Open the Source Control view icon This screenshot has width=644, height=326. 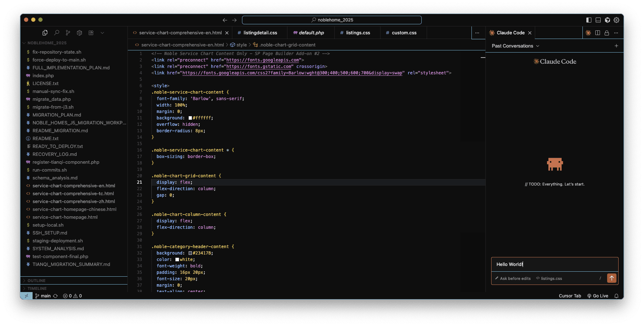(68, 33)
